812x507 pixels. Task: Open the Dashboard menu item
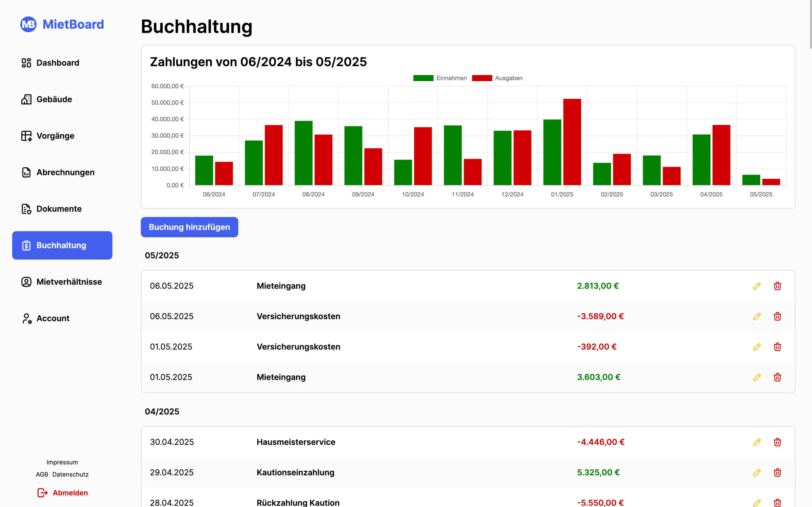[58, 63]
